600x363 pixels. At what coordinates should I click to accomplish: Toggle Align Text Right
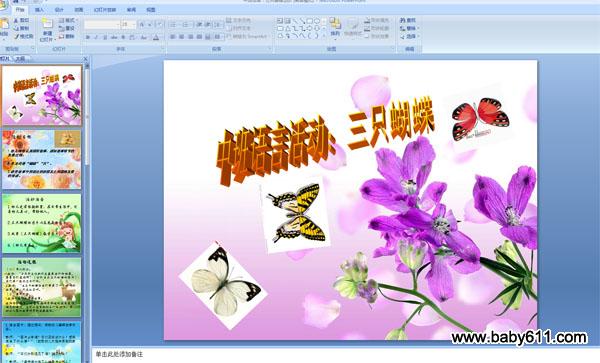(x=191, y=37)
